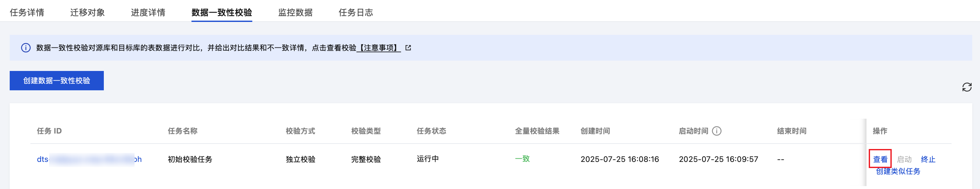
Task: Click the 初始校验任务 task name cell
Action: point(190,159)
